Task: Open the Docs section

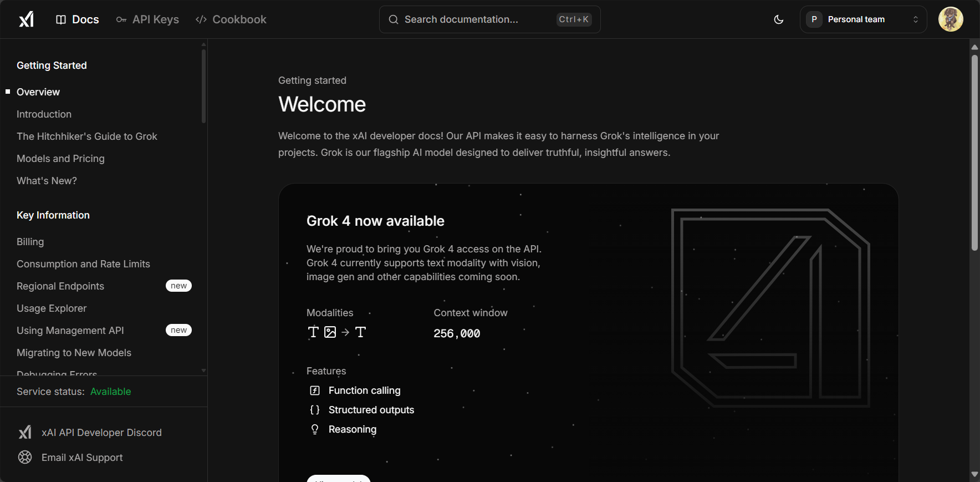Action: [78, 19]
